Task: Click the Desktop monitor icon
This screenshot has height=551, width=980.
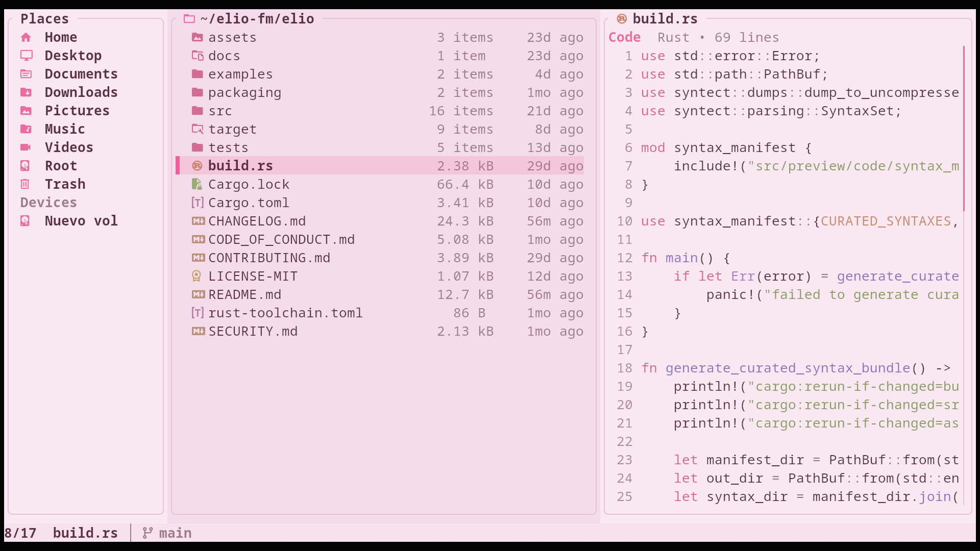Action: pos(26,56)
